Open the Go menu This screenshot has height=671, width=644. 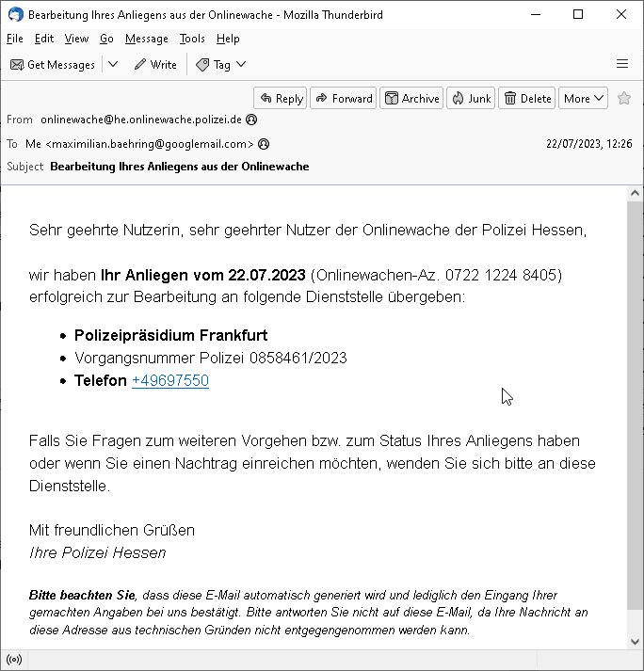106,39
